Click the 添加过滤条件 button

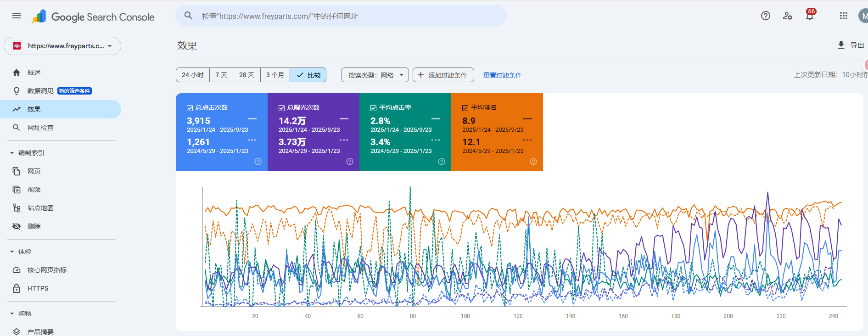click(443, 75)
